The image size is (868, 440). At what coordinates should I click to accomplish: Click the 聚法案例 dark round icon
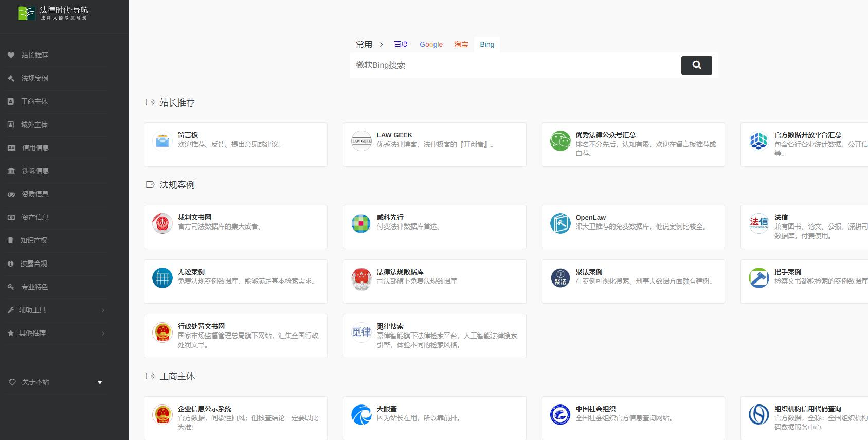tap(560, 278)
